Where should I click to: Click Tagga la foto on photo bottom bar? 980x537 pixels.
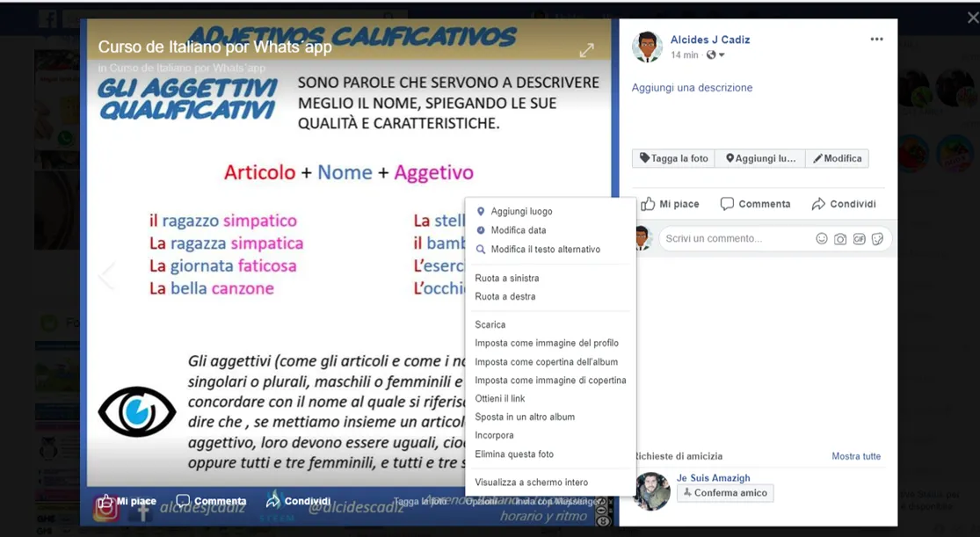pos(420,501)
